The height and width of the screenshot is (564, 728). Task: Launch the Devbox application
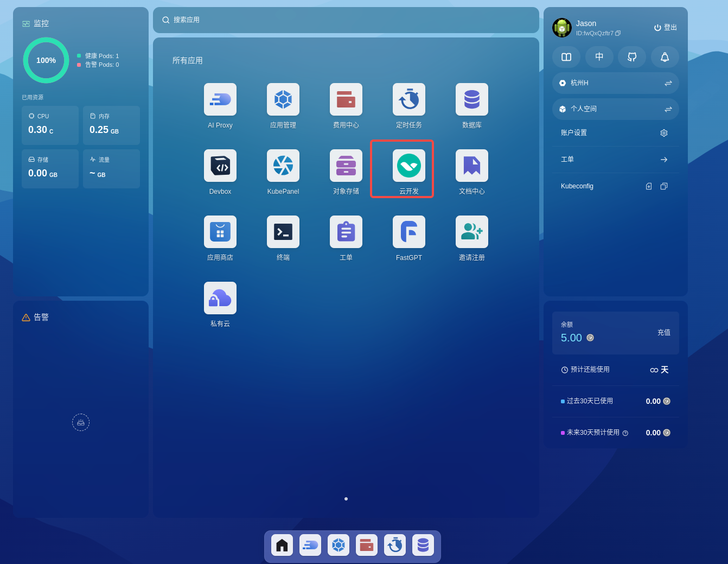[220, 166]
